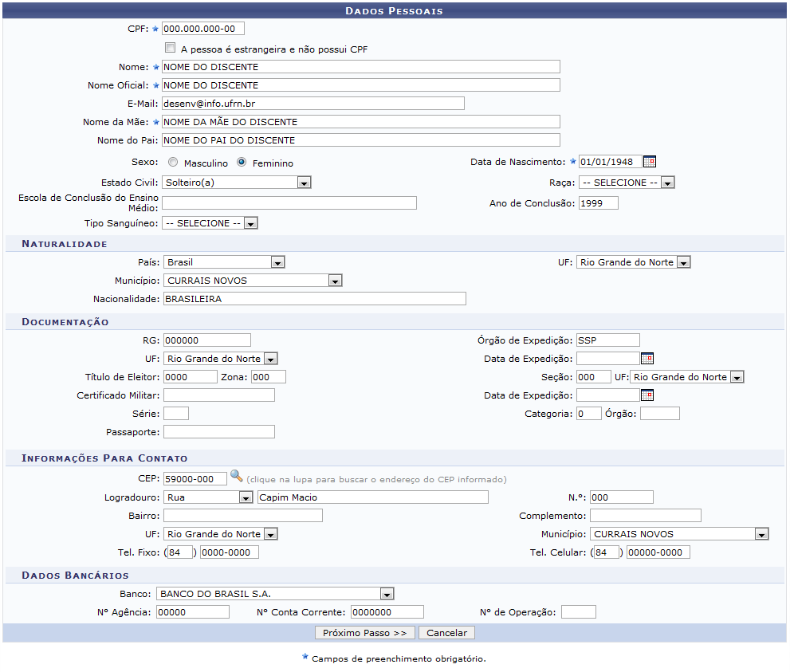
Task: Expand the Estado Civil dropdown
Action: [303, 183]
